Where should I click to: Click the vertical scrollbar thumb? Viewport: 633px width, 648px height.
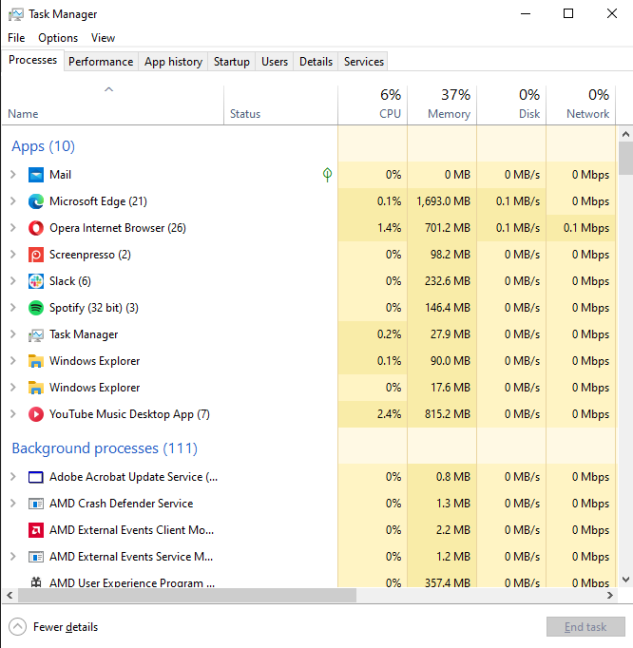tap(626, 158)
